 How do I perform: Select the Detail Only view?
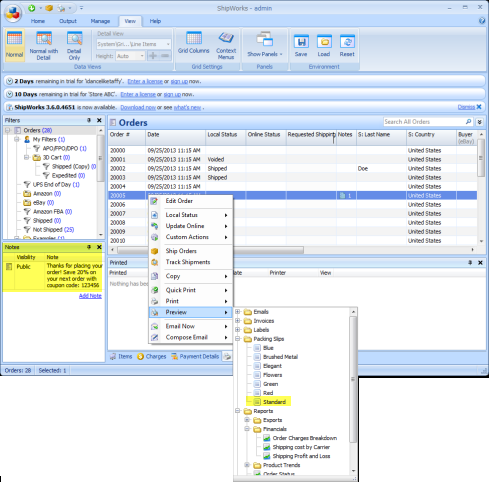(74, 46)
